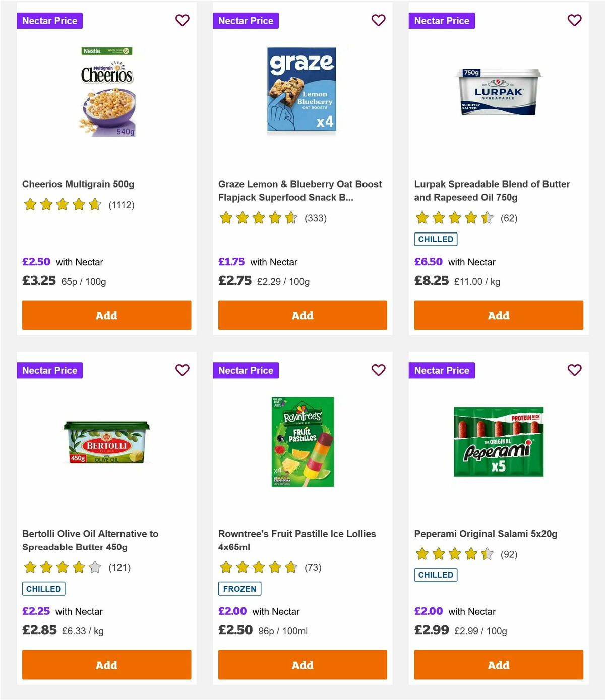Image resolution: width=605 pixels, height=700 pixels.
Task: Click the Nectar Price badge on Peperami
Action: 442,370
